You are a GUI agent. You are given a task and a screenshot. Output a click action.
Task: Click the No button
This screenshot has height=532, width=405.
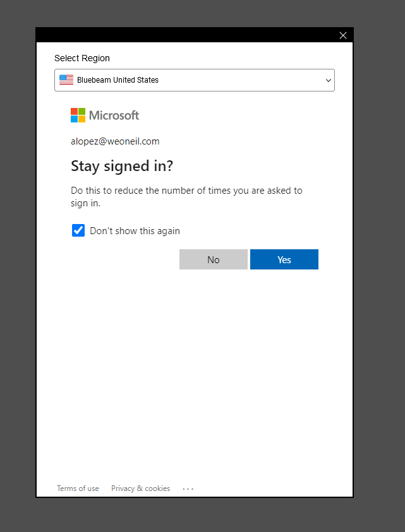click(x=214, y=259)
